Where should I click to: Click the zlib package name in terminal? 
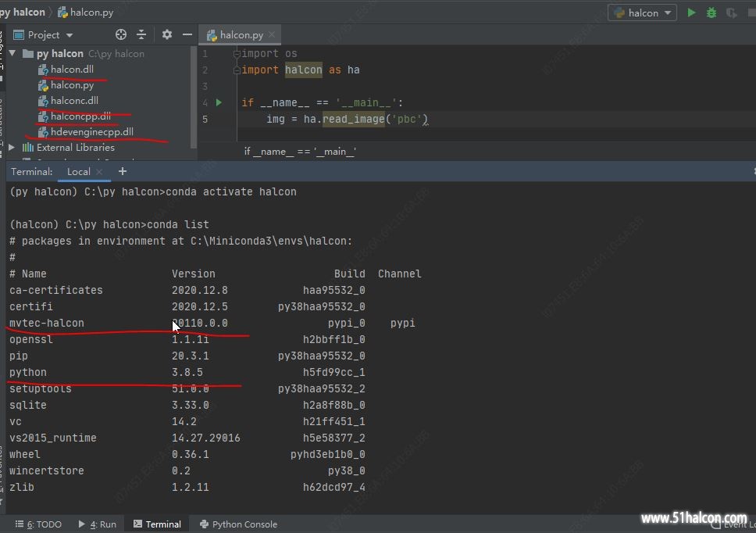pyautogui.click(x=22, y=487)
